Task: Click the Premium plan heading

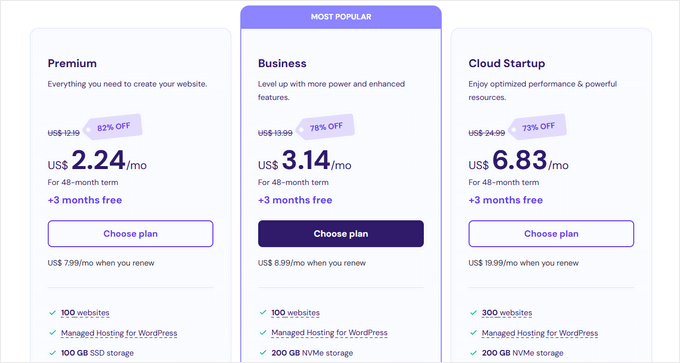Action: [72, 63]
